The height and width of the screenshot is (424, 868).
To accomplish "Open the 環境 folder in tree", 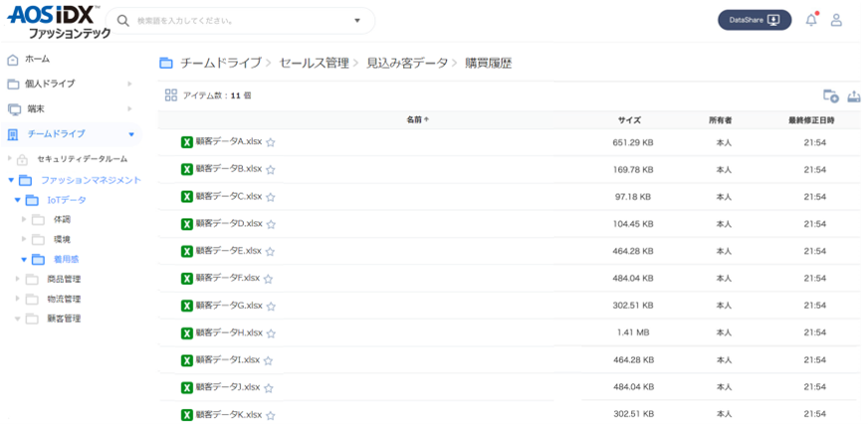I will tap(62, 240).
